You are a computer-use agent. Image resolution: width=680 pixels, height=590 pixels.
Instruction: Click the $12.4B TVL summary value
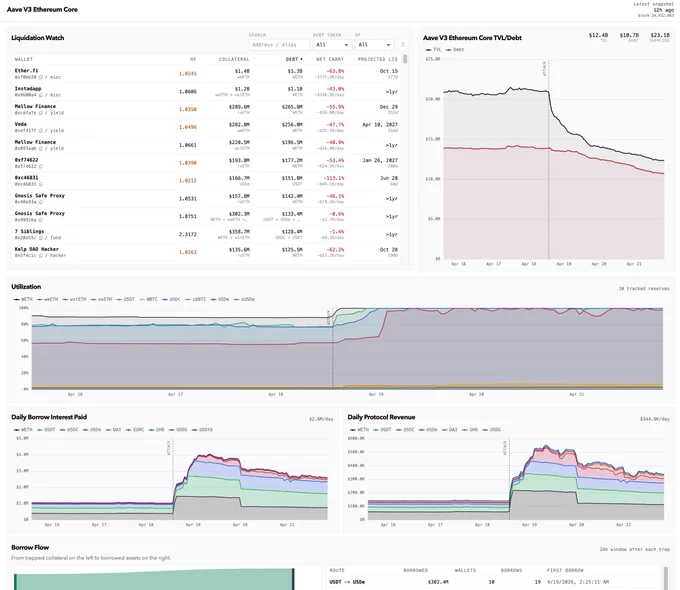point(598,35)
